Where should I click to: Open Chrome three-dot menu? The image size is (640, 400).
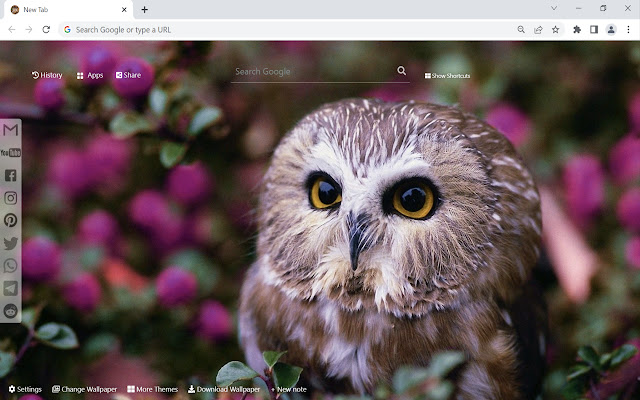[628, 29]
